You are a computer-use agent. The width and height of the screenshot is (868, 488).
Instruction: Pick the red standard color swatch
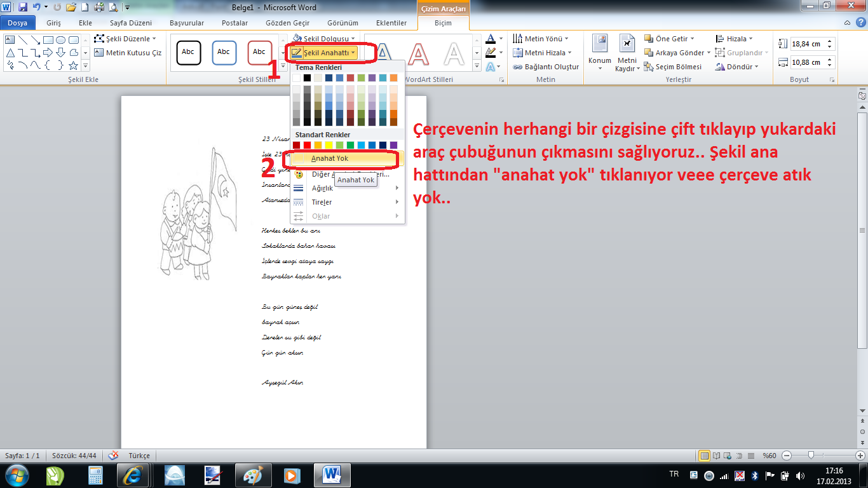pos(307,146)
